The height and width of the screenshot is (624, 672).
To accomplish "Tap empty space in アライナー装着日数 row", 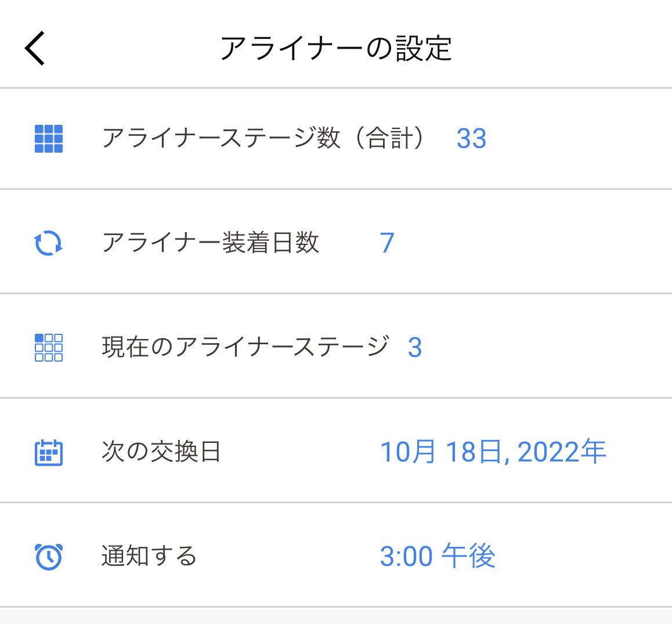I will tap(532, 243).
